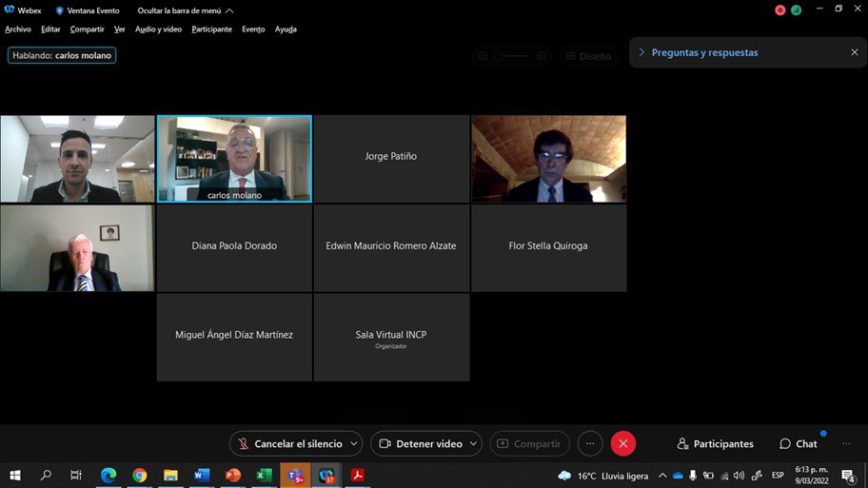Open the network Wi-Fi tray icon
Viewport: 868px width, 488px height.
point(724,476)
